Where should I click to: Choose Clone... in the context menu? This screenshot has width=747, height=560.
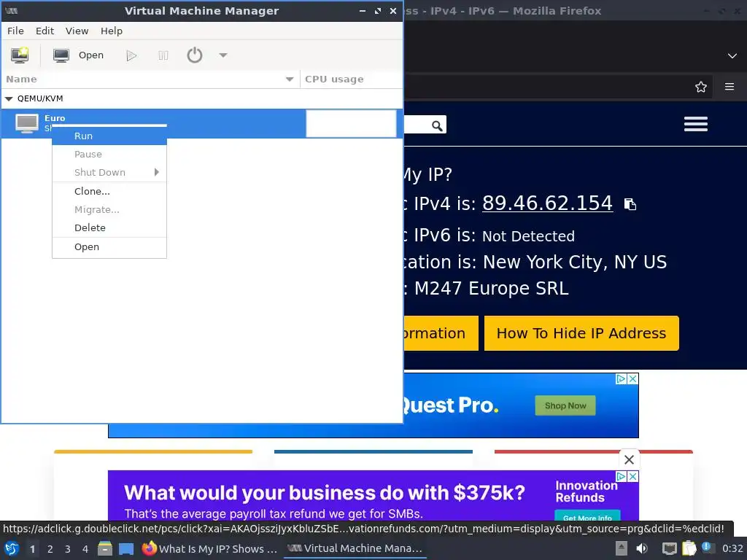pos(109,192)
